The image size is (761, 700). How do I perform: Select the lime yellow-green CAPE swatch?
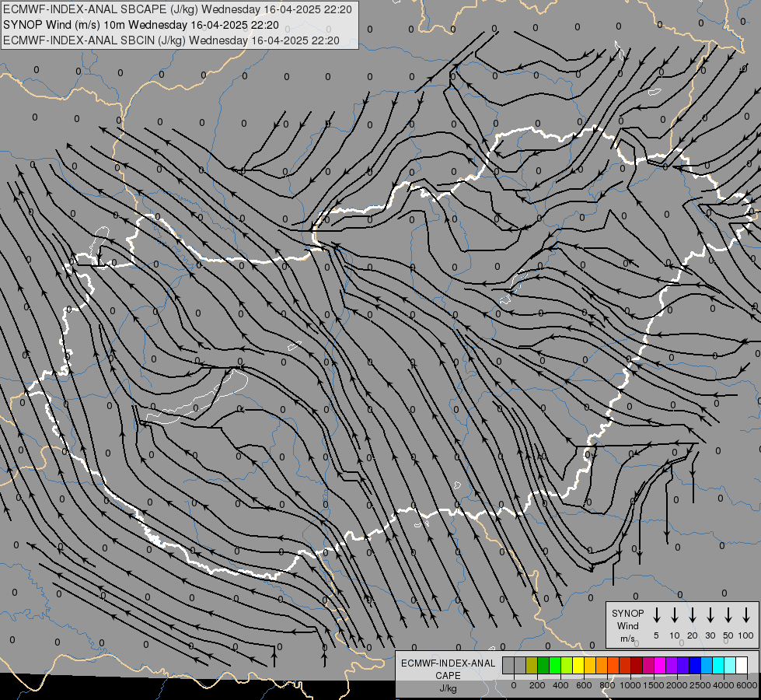(567, 666)
